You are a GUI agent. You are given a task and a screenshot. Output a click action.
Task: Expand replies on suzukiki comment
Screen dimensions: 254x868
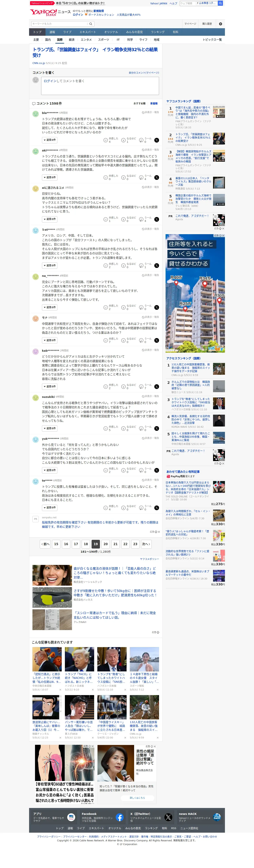[49, 428]
